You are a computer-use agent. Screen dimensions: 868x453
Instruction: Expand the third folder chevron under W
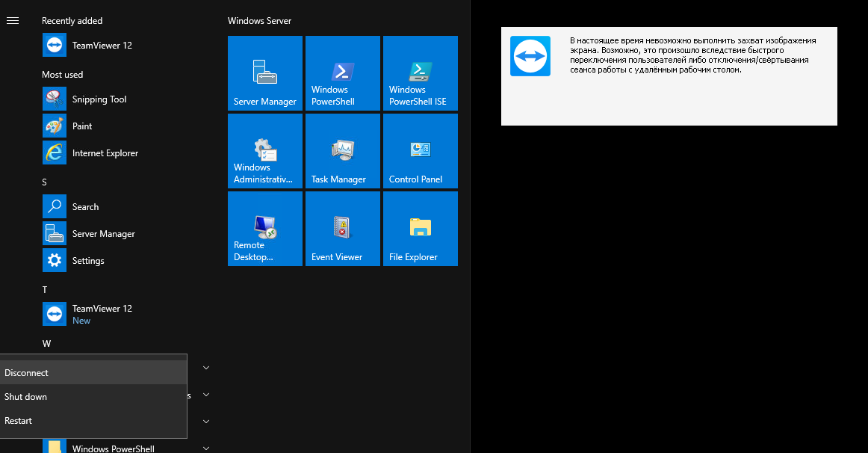point(206,422)
